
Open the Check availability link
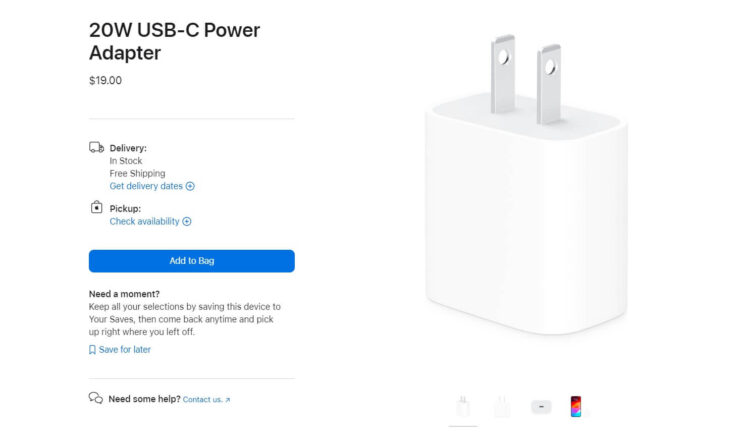144,222
